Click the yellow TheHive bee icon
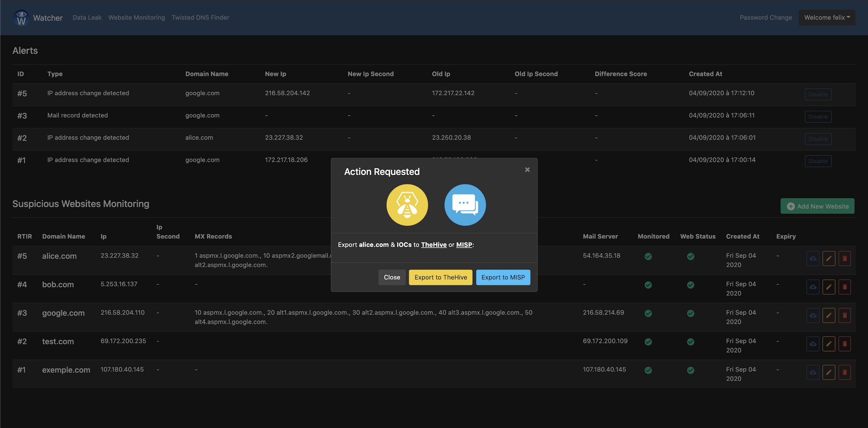 [x=407, y=205]
